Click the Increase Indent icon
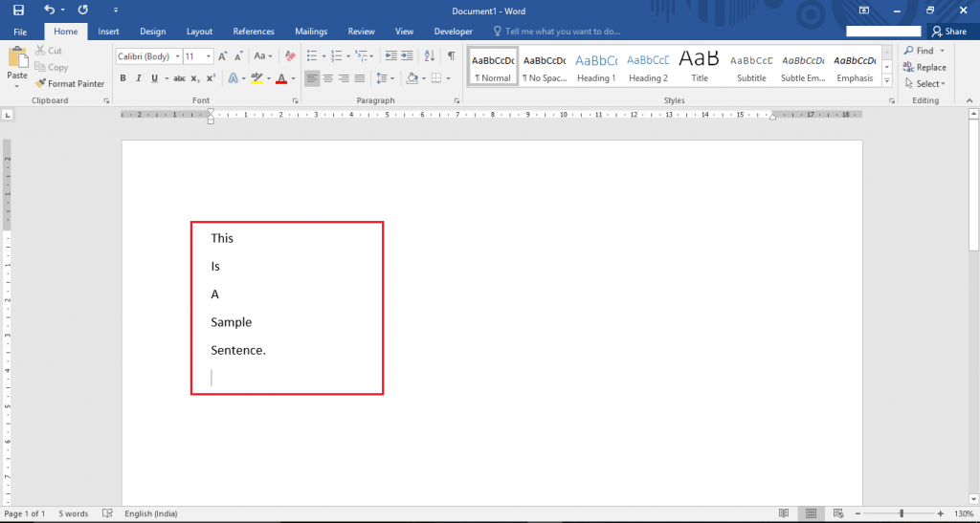Viewport: 980px width, 523px height. (407, 56)
